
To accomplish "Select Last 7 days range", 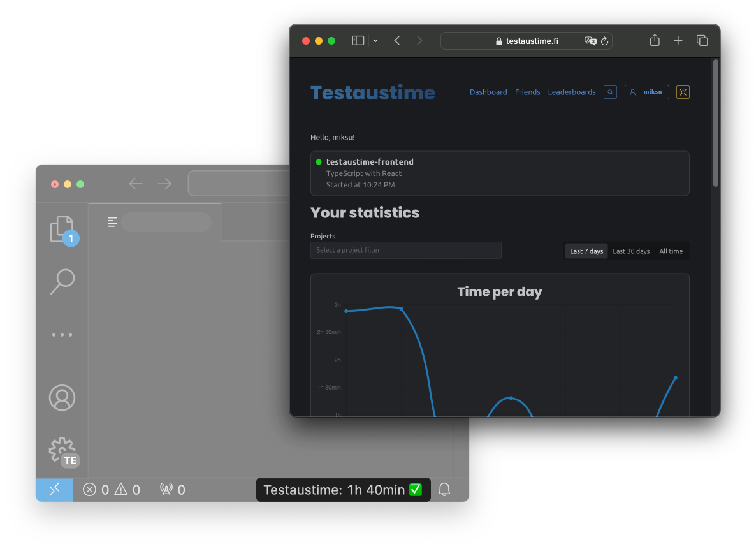I will [586, 251].
